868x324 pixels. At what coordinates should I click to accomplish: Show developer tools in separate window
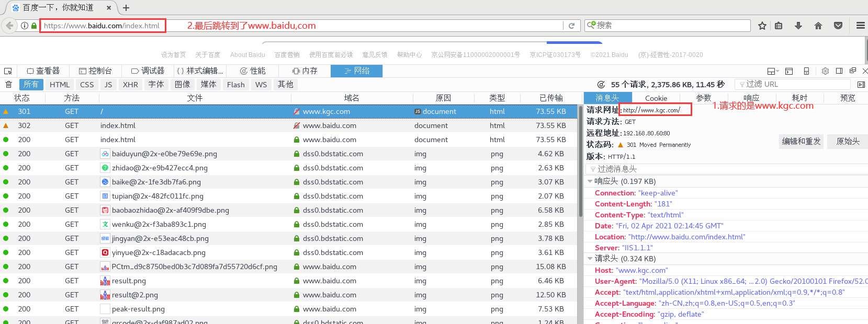[853, 71]
